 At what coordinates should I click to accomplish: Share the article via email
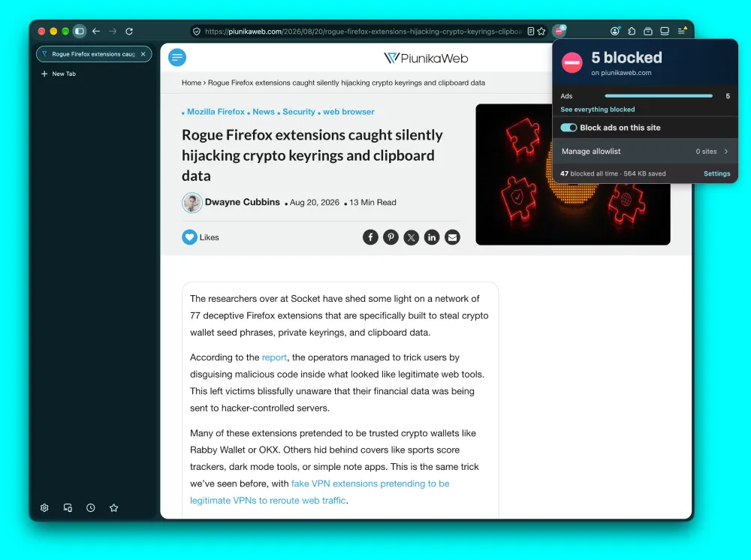coord(452,237)
